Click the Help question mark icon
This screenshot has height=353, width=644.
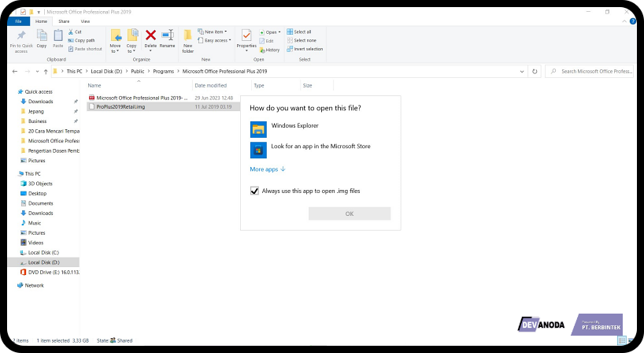click(x=633, y=21)
